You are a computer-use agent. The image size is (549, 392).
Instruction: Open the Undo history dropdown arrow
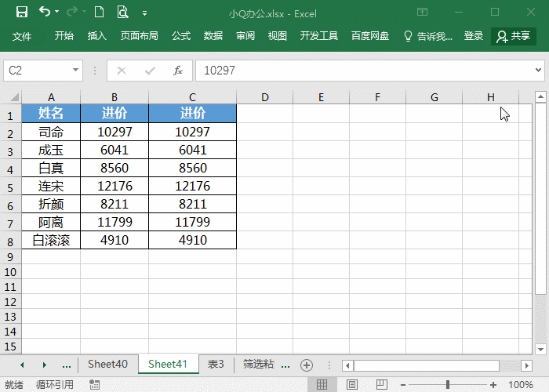[56, 13]
